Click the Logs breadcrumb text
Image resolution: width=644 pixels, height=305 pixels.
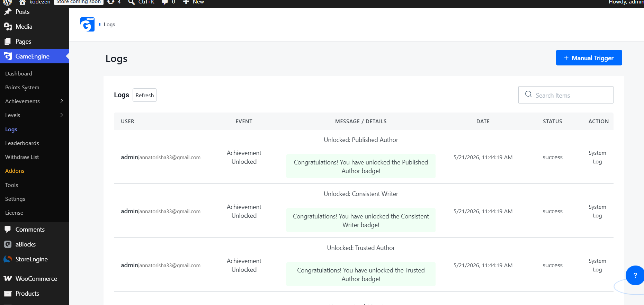(x=109, y=25)
